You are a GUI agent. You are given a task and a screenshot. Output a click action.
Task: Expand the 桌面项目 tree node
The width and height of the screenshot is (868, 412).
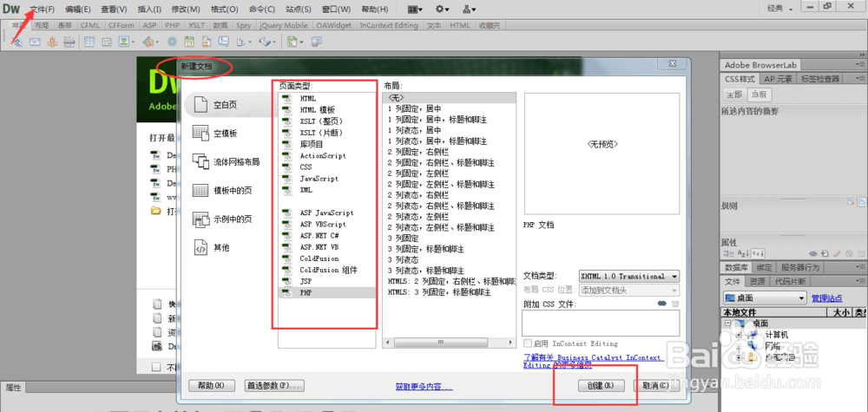739,358
